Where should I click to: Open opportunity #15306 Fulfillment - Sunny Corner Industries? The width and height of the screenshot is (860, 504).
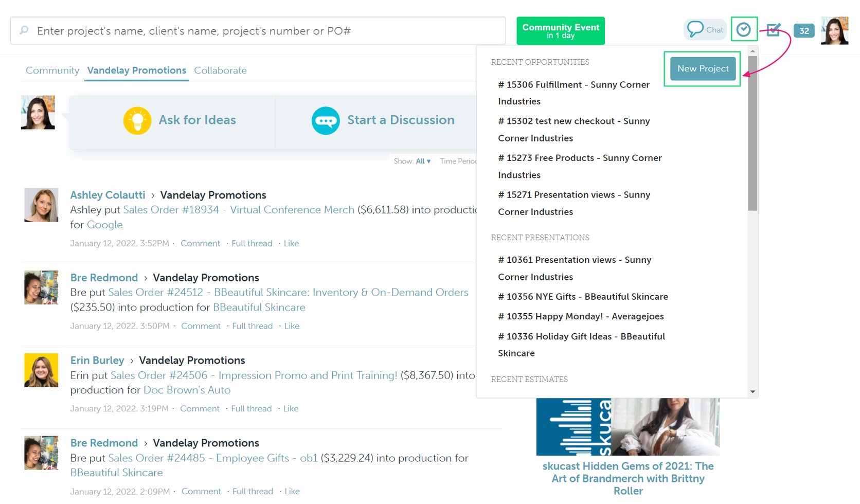coord(574,93)
